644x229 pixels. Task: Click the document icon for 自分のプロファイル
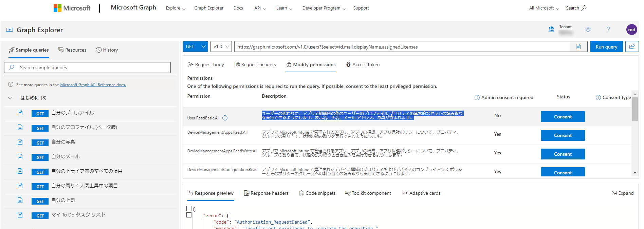(x=20, y=113)
